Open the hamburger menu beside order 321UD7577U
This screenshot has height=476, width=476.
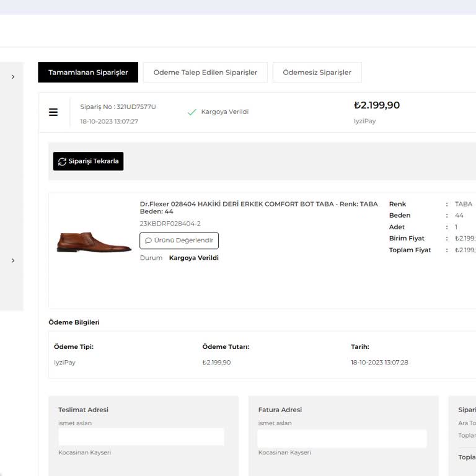point(53,112)
